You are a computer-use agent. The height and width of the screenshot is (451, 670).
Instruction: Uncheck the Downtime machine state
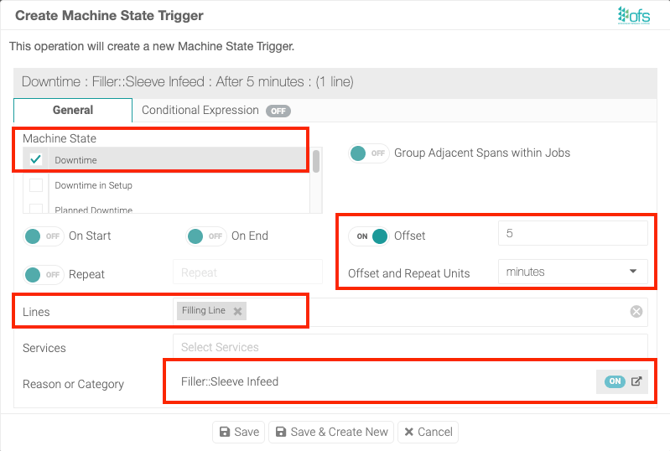36,160
